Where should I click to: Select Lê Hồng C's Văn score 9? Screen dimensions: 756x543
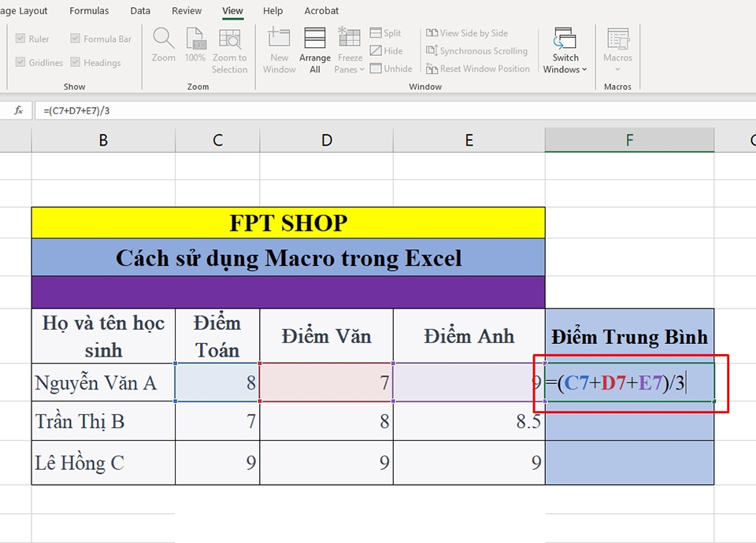(326, 463)
